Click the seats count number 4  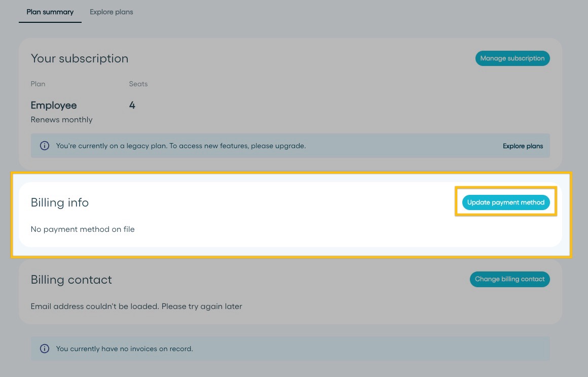[x=132, y=105]
